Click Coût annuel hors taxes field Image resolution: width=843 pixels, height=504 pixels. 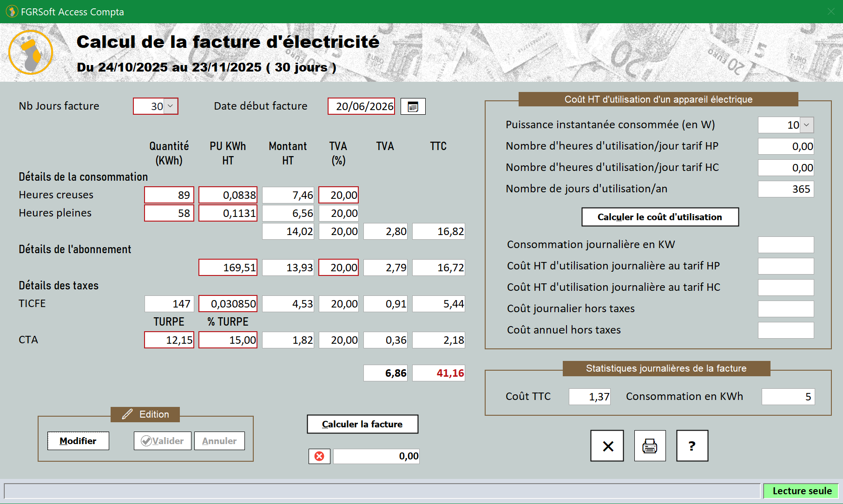click(x=786, y=330)
